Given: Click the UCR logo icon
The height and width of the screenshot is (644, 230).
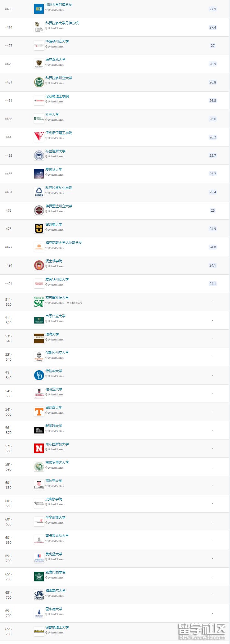Looking at the screenshot, I should pos(39,9).
